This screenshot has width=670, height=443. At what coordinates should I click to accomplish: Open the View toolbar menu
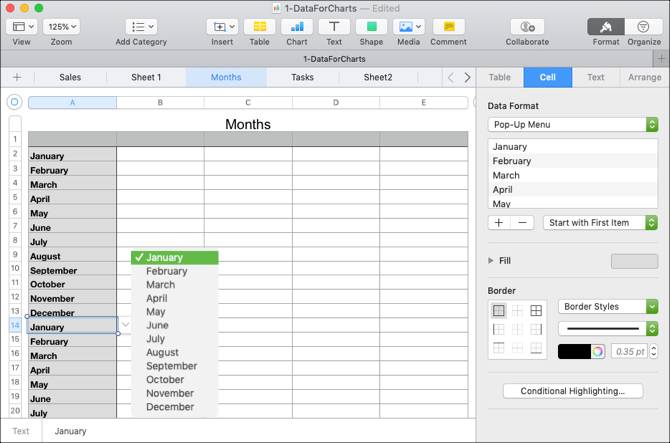(x=21, y=26)
